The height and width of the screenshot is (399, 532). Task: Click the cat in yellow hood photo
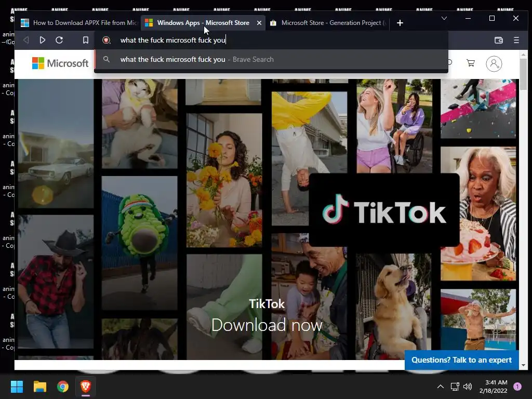[x=139, y=124]
